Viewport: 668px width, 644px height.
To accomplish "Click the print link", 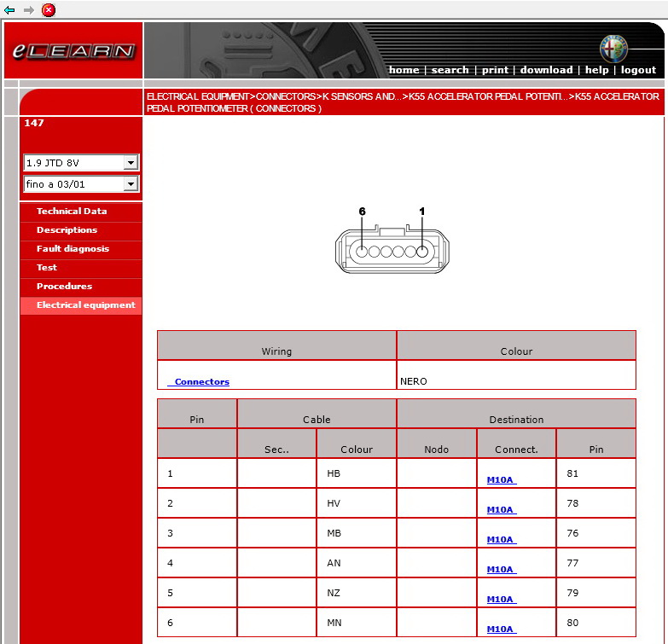I will tap(495, 70).
